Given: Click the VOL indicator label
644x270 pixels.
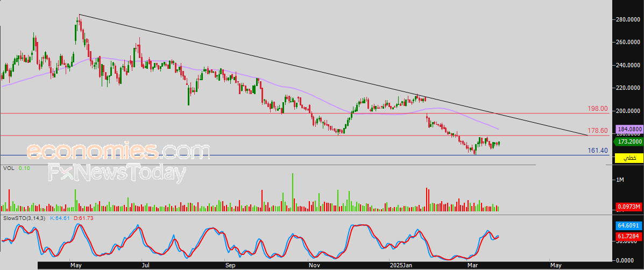Looking at the screenshot, I should point(9,168).
